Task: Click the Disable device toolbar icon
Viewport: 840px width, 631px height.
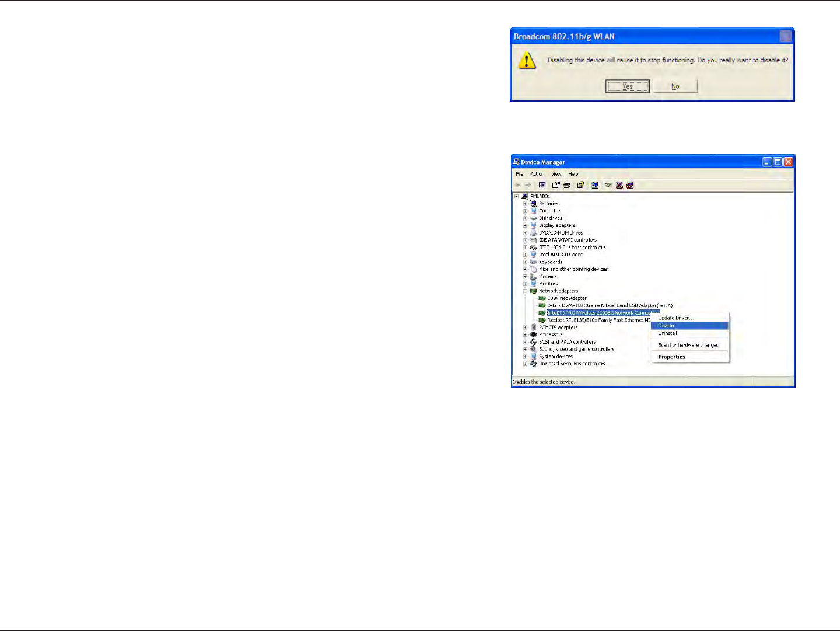Action: click(630, 185)
